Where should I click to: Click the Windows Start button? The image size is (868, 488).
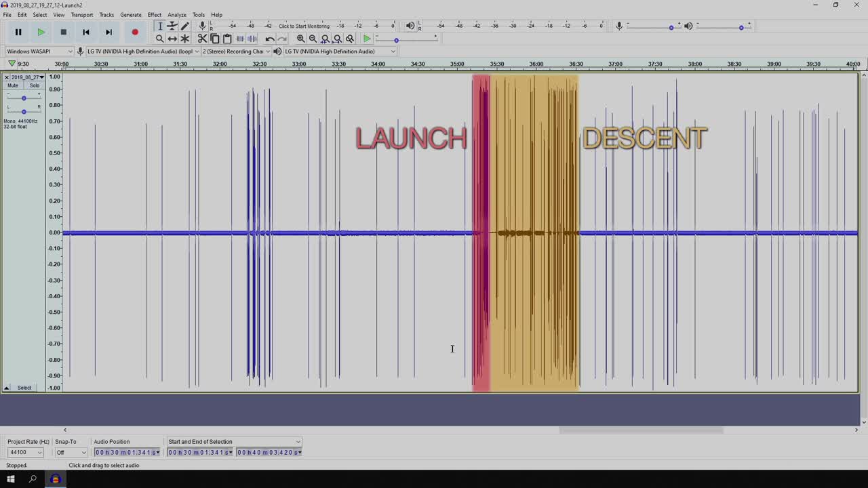click(10, 479)
